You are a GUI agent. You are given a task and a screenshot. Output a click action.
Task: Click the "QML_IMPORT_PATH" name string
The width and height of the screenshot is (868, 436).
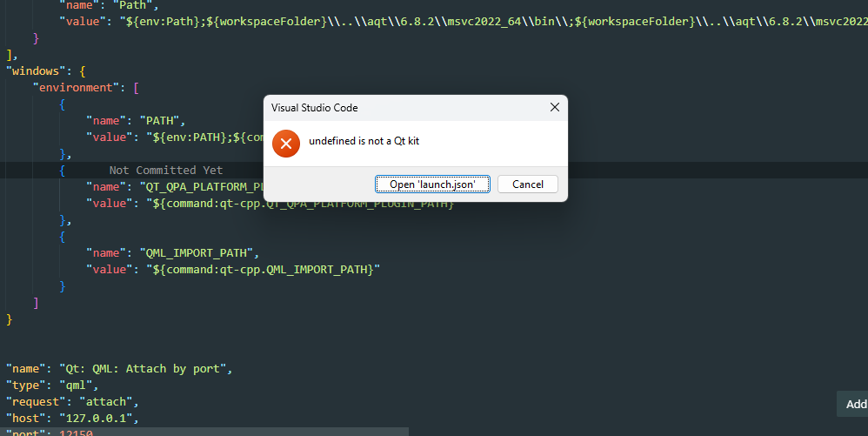click(x=197, y=252)
